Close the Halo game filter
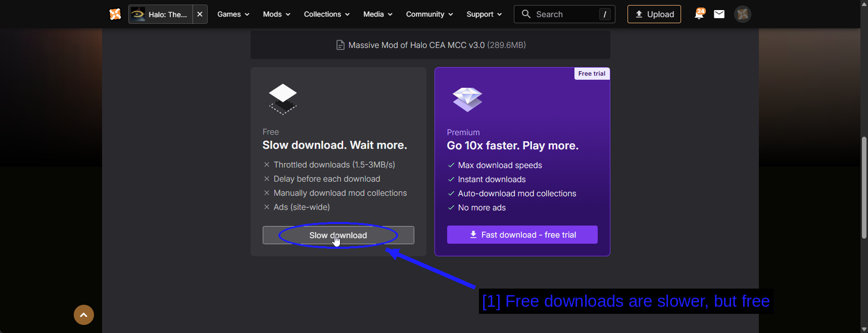 [x=200, y=14]
